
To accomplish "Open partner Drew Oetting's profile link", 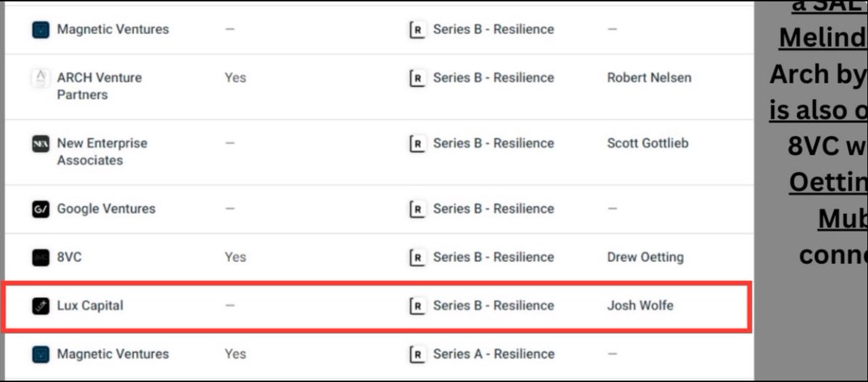I will point(644,257).
